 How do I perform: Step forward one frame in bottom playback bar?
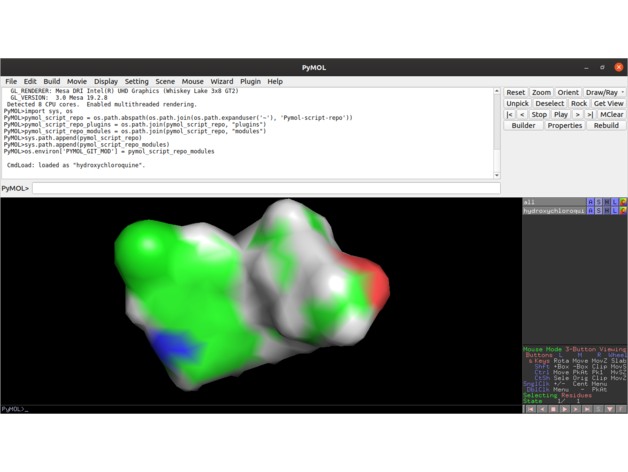576,409
